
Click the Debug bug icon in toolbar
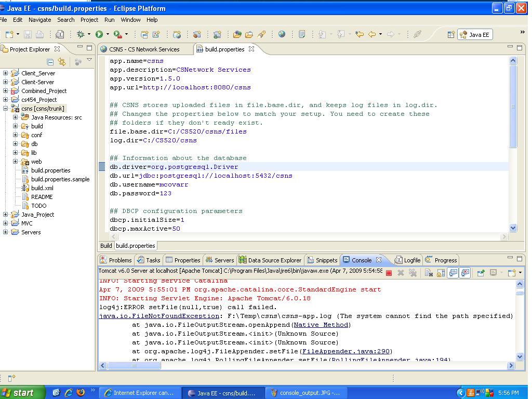coord(81,34)
